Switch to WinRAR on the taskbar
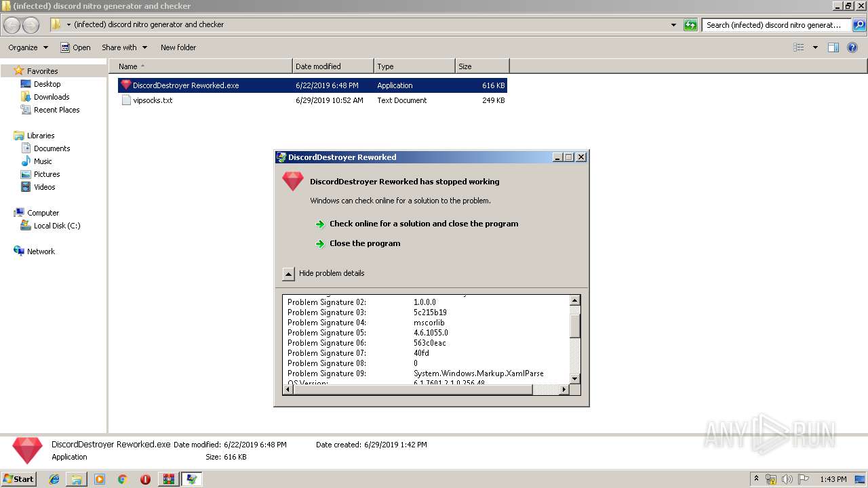This screenshot has height=488, width=868. (x=168, y=479)
